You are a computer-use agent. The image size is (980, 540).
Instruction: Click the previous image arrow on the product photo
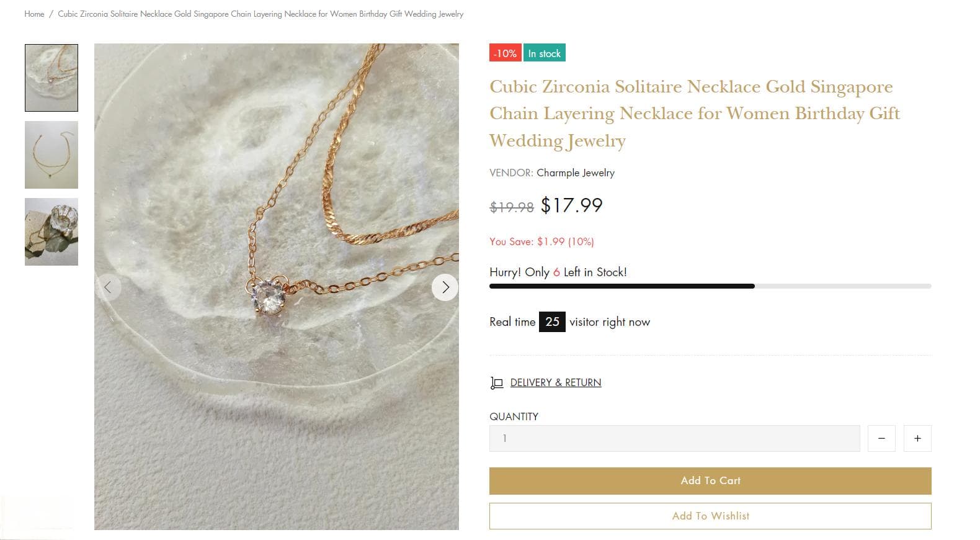point(108,287)
